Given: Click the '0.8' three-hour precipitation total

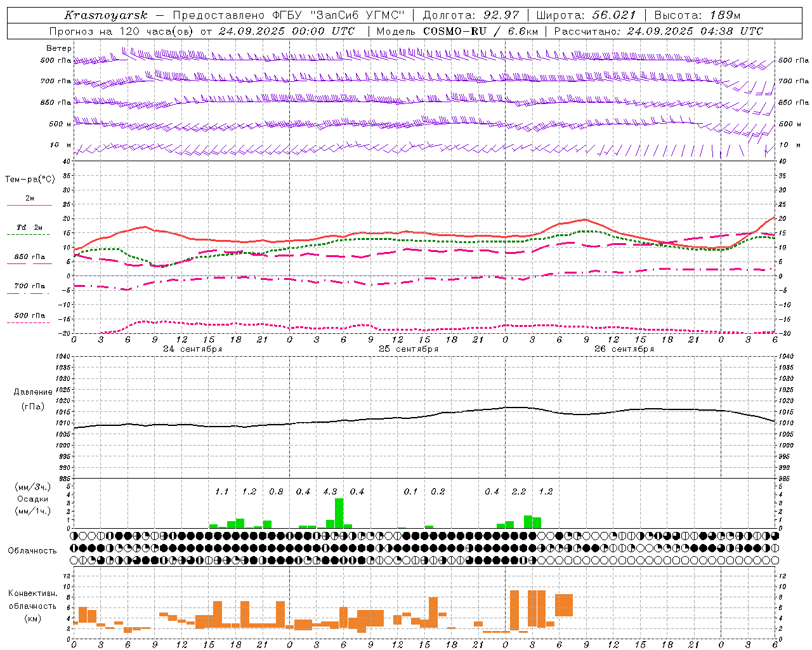Looking at the screenshot, I should (x=276, y=491).
